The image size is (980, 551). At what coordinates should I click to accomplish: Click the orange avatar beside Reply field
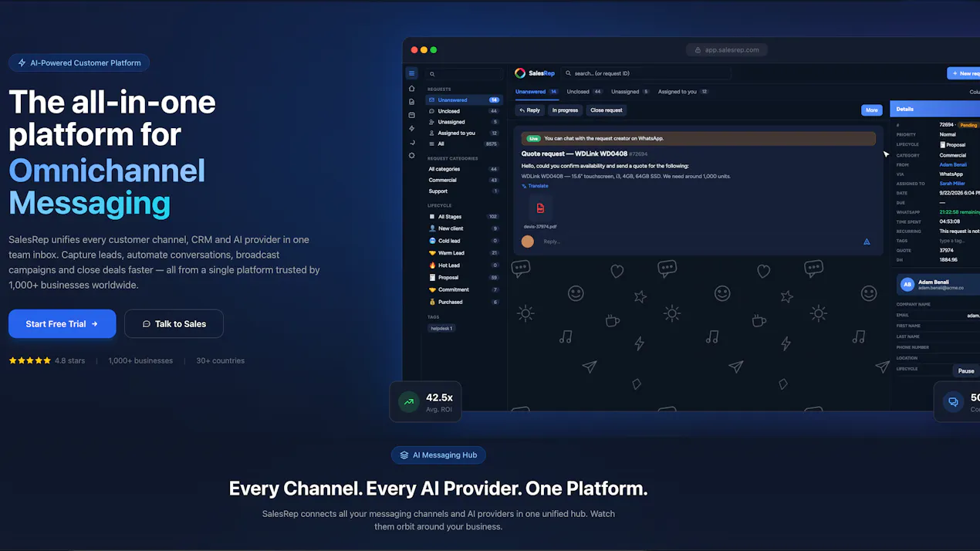(x=528, y=242)
